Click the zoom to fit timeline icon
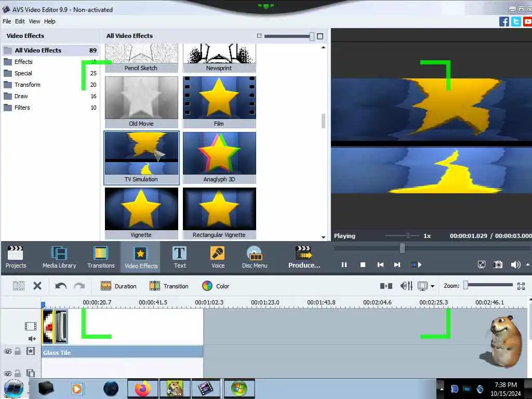This screenshot has width=532, height=399. (x=521, y=286)
